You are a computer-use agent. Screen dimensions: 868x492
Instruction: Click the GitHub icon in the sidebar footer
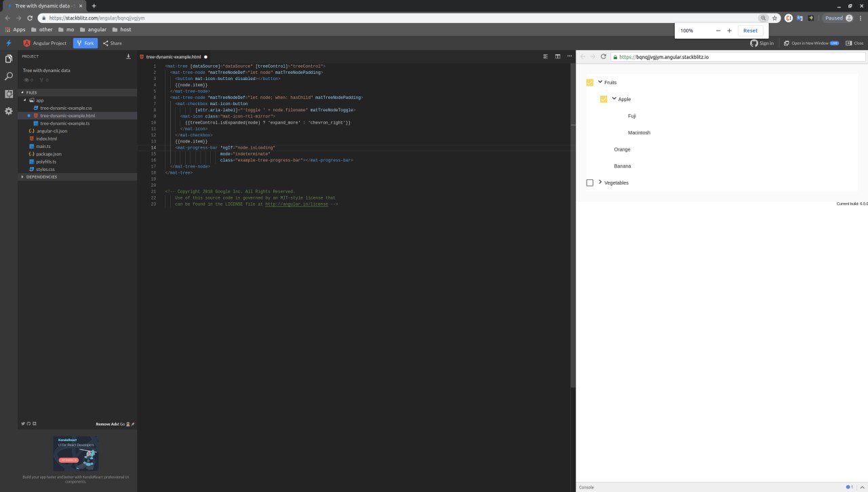[x=28, y=423]
